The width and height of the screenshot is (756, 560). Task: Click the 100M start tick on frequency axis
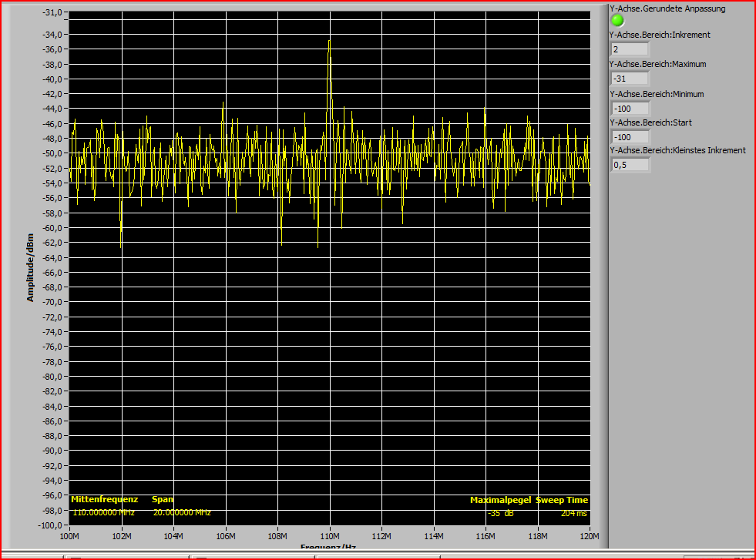click(69, 535)
